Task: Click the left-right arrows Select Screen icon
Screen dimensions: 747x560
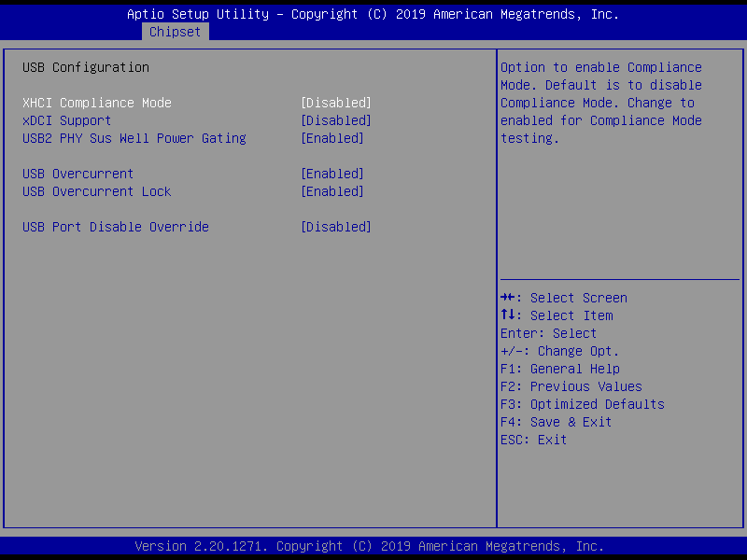Action: [x=508, y=298]
